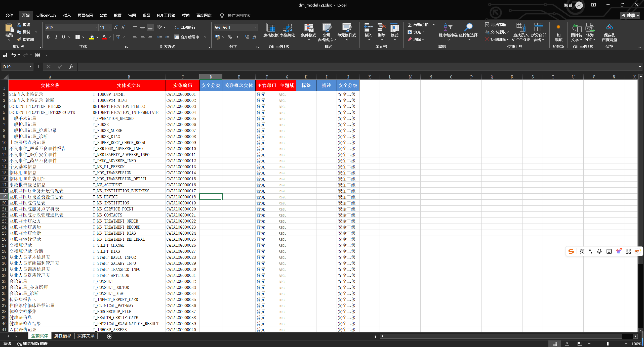This screenshot has width=644, height=347.
Task: Enable Wrap Text option
Action: pos(185,27)
